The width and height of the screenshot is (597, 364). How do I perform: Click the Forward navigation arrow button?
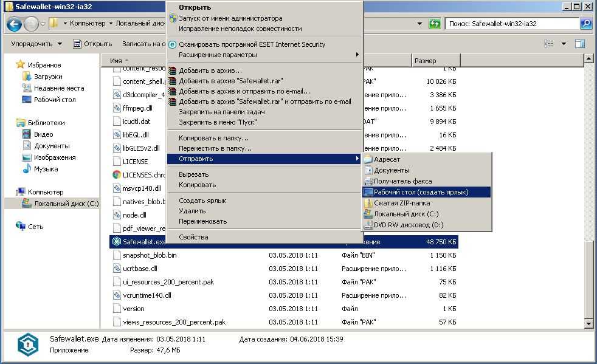click(x=31, y=24)
